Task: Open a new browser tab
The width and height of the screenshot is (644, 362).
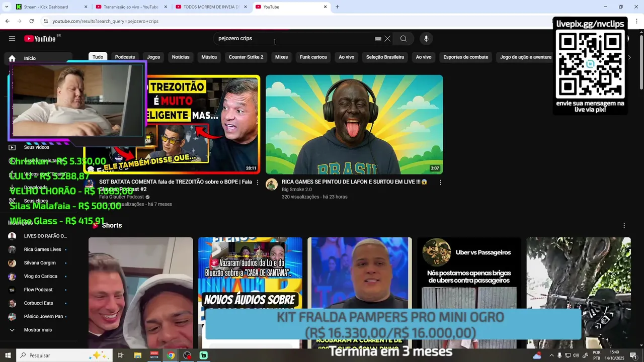Action: coord(337,7)
